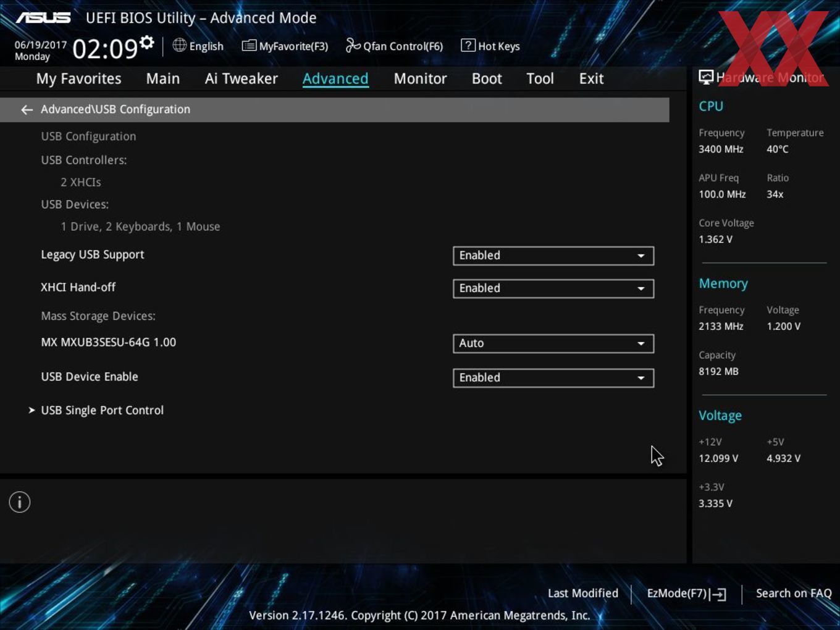Image resolution: width=840 pixels, height=630 pixels.
Task: Click the 02:09 clock display
Action: click(x=105, y=48)
